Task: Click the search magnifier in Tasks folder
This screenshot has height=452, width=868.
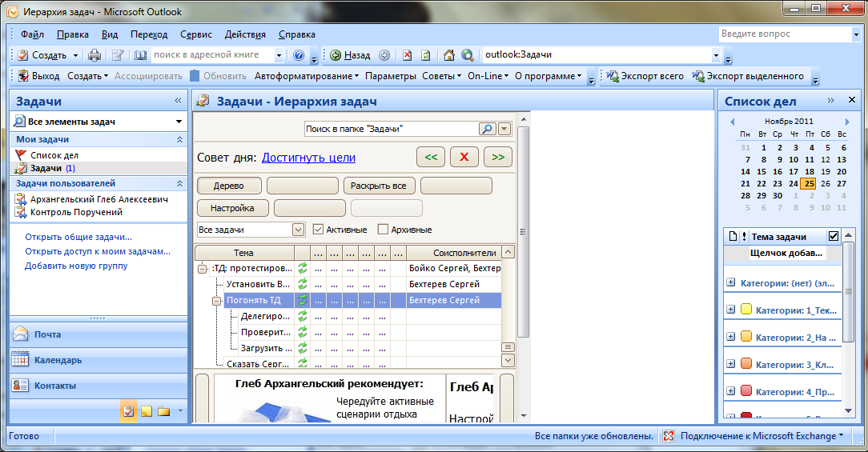Action: (x=487, y=129)
